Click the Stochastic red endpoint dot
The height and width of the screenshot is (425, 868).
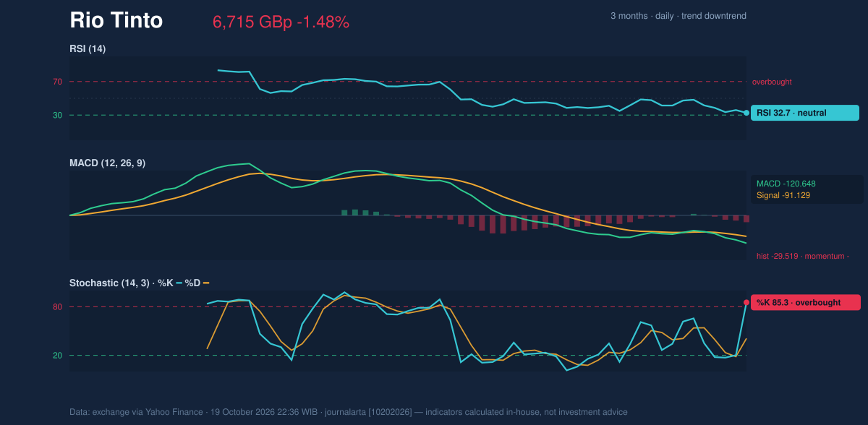pos(746,303)
